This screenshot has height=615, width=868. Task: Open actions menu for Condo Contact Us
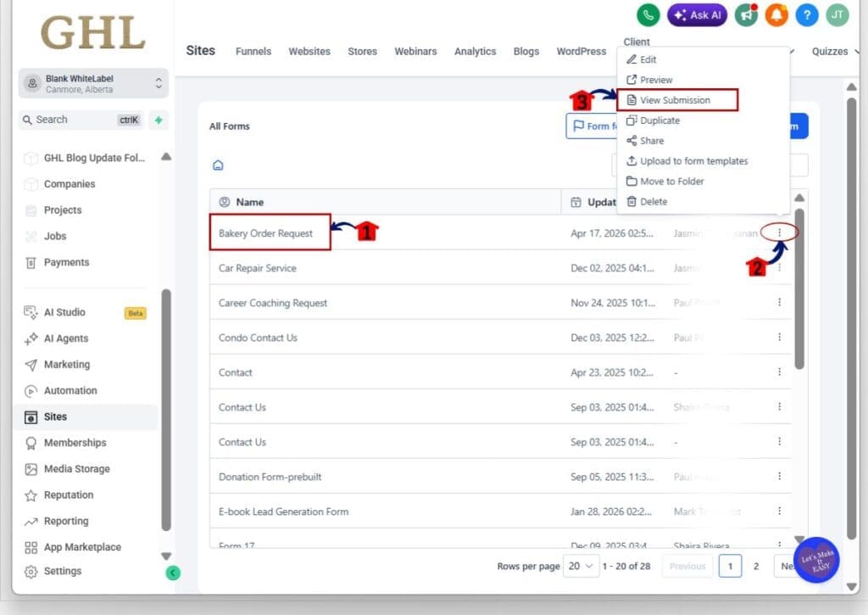(x=780, y=337)
